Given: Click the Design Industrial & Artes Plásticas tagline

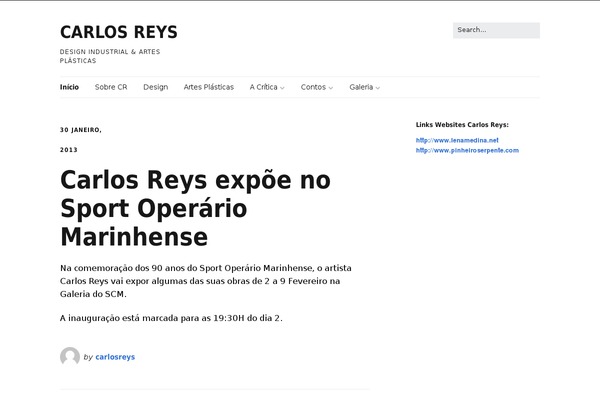Looking at the screenshot, I should (110, 56).
